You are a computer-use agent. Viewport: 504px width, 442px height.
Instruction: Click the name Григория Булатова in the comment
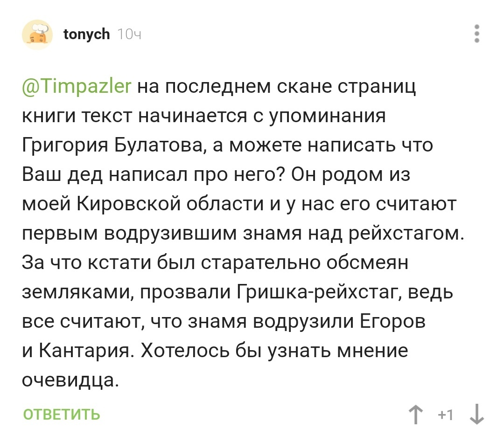pos(112,145)
